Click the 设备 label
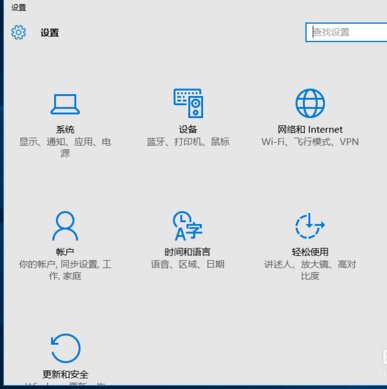The width and height of the screenshot is (387, 389). (188, 129)
